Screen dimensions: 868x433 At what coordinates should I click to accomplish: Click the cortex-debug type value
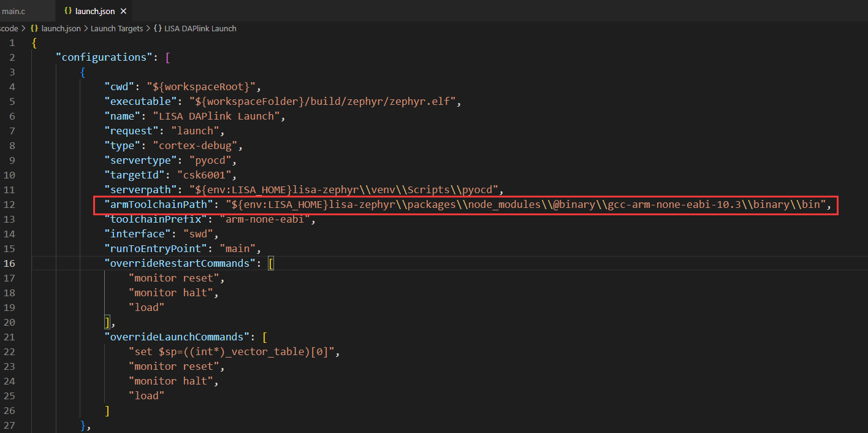click(x=196, y=145)
